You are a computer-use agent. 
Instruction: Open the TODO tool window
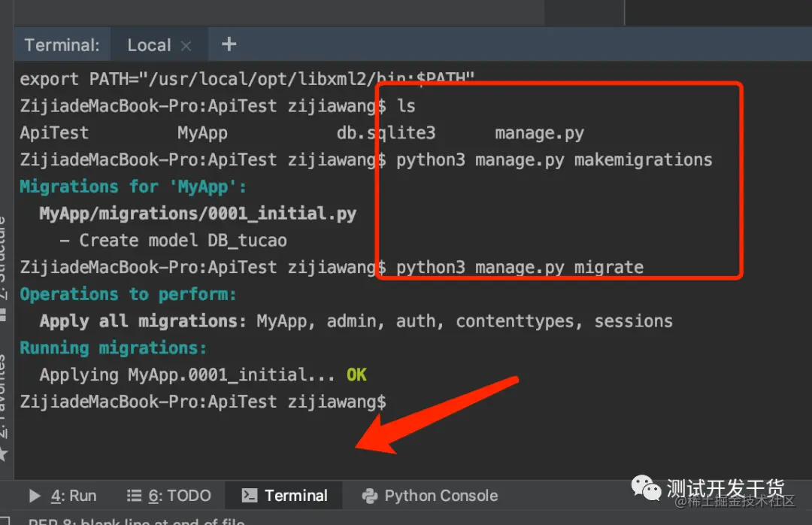[x=169, y=496]
